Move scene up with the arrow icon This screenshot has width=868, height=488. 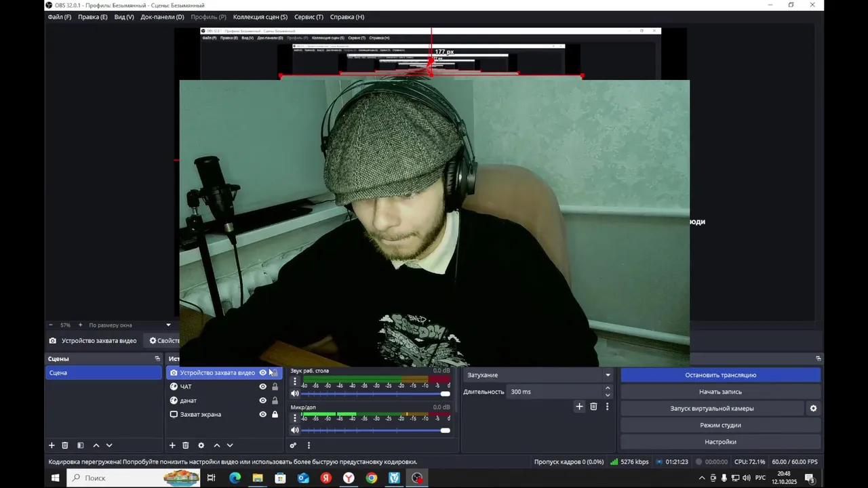(x=96, y=445)
